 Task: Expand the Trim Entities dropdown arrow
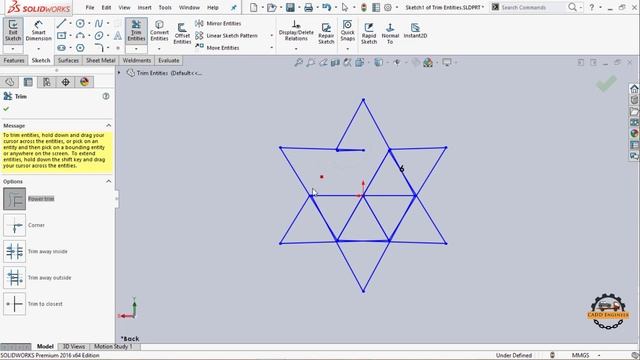coord(136,49)
